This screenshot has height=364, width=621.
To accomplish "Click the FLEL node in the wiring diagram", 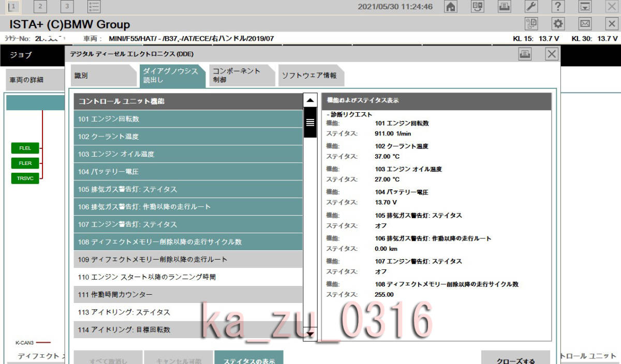I will point(24,148).
